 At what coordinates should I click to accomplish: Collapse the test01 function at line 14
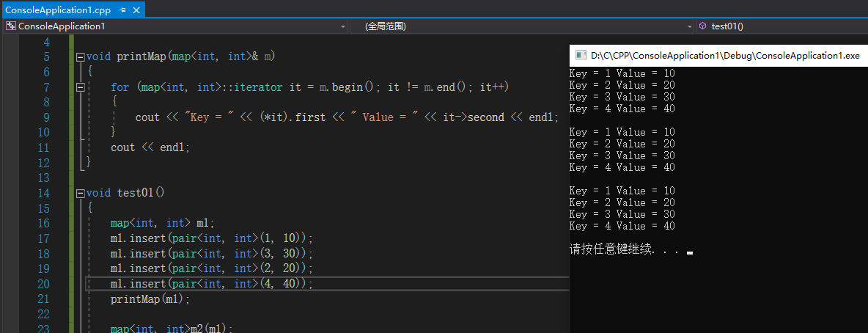click(x=80, y=194)
